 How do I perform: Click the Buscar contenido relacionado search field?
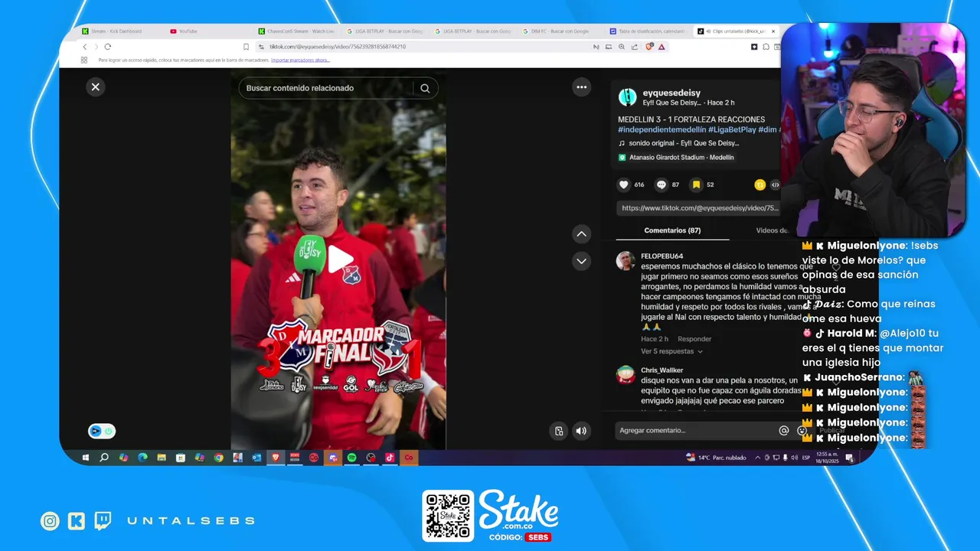pyautogui.click(x=328, y=88)
